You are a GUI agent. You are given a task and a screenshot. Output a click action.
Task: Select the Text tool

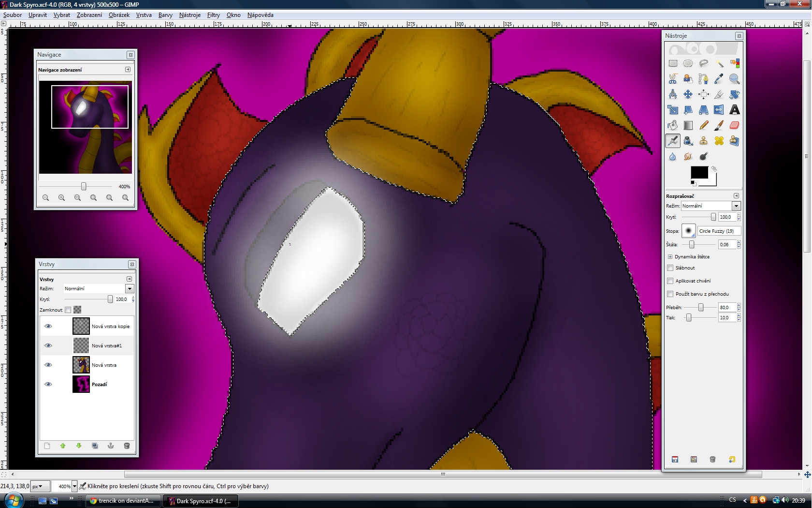click(735, 110)
